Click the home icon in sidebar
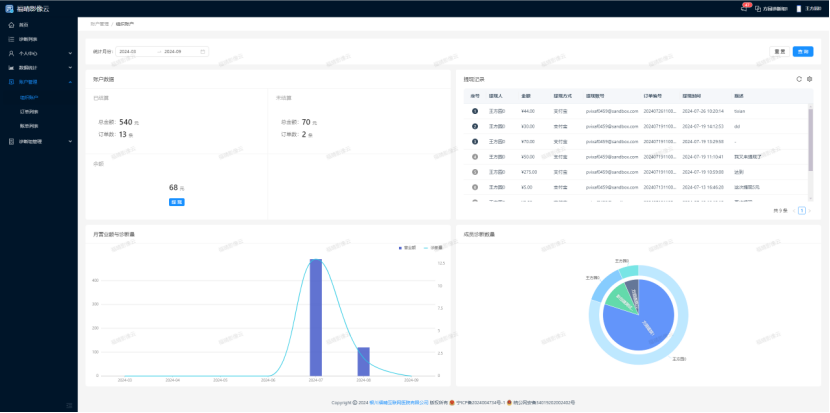Image resolution: width=830 pixels, height=413 pixels. [11, 24]
